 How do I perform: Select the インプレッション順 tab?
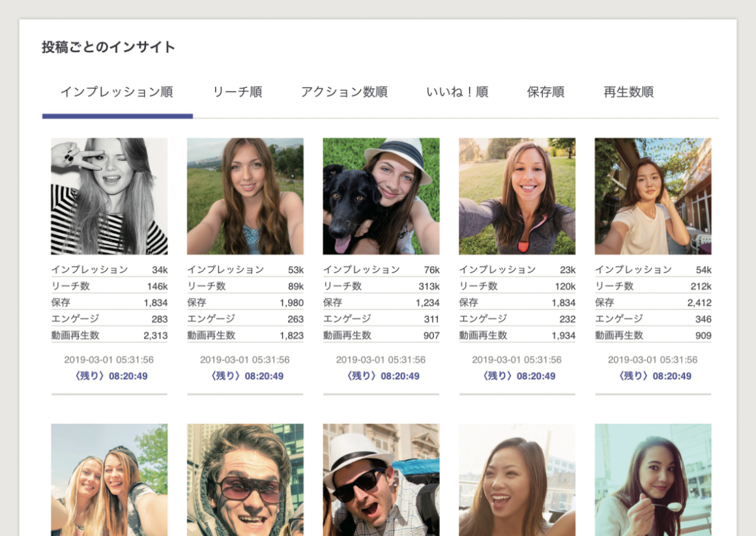117,92
